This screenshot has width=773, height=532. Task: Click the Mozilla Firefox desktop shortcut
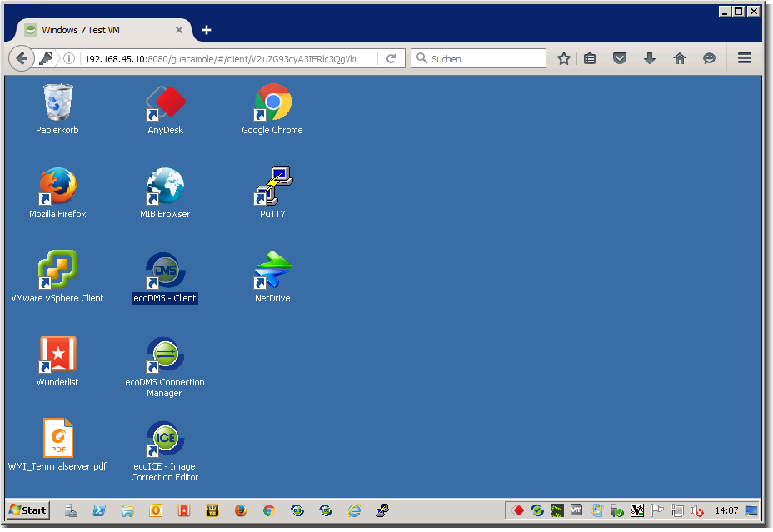tap(57, 187)
